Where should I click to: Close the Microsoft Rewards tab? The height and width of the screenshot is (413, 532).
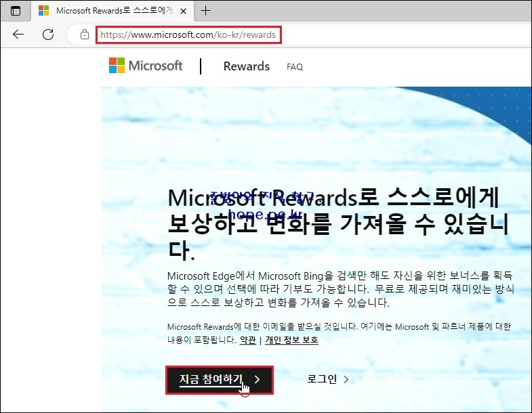point(183,12)
